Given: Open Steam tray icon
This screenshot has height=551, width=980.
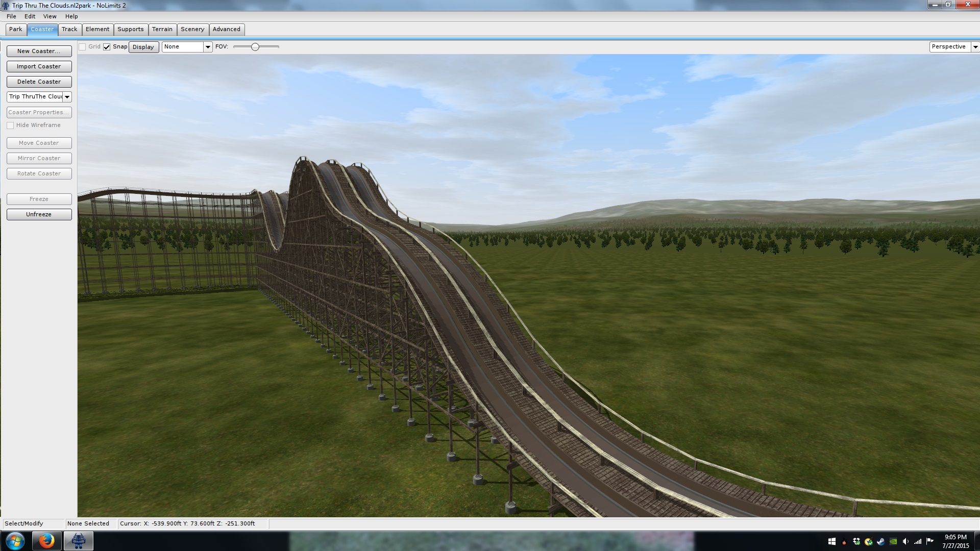Looking at the screenshot, I should pos(881,542).
